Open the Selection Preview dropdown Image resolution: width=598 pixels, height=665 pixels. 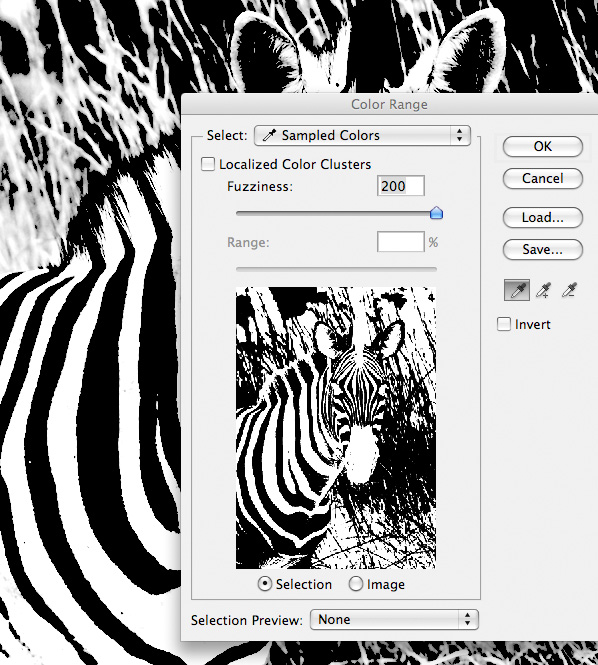point(394,620)
